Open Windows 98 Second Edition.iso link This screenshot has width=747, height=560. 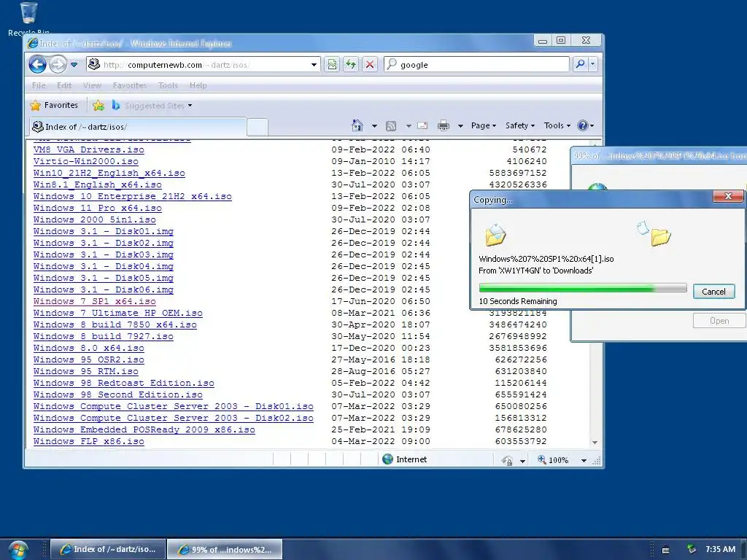[117, 394]
